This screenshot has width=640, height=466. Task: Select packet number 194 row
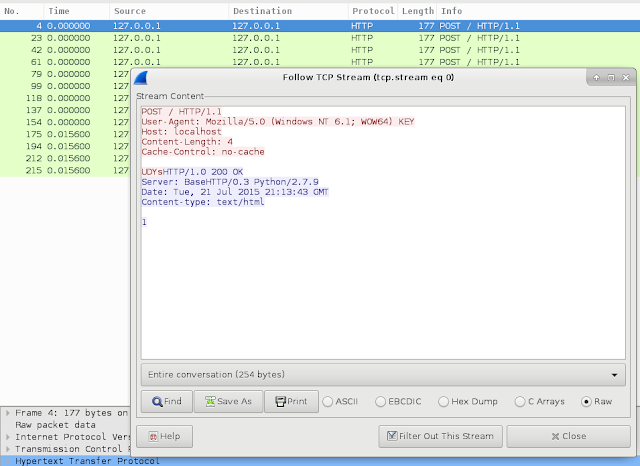click(x=65, y=146)
